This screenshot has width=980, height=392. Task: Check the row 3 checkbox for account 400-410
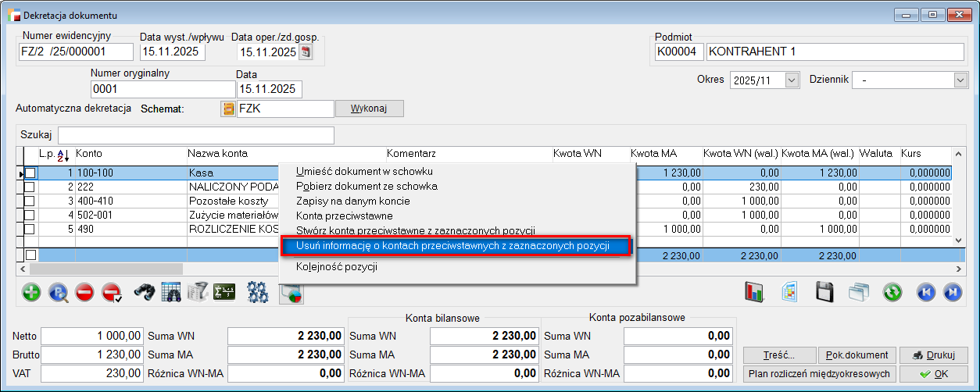click(30, 201)
